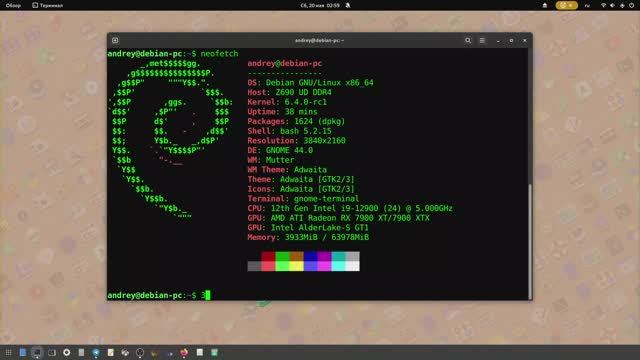Click the 'Memory: 3933MiB / 63978MiB' line
This screenshot has height=360, width=640.
(308, 237)
